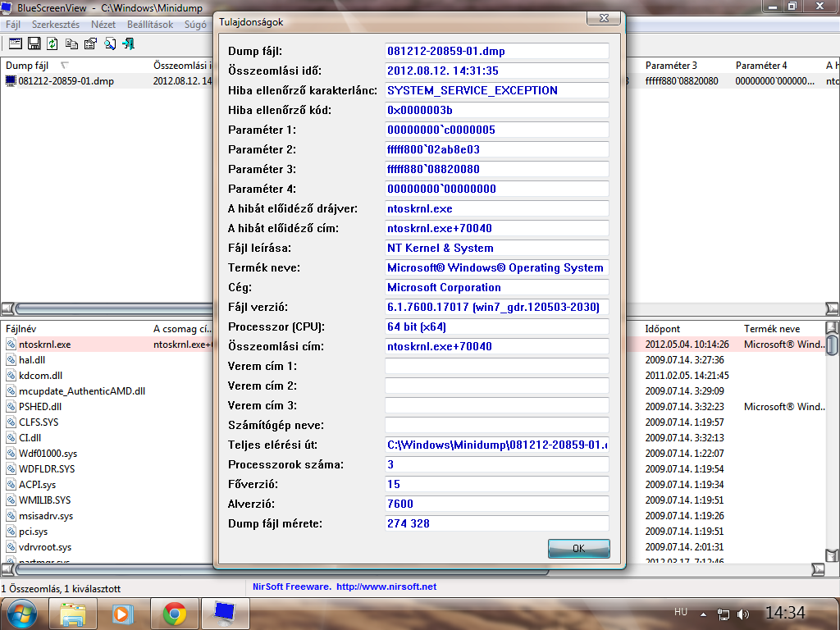Click the HU language indicator in tray
Screen dimensions: 840x630
pyautogui.click(x=680, y=612)
